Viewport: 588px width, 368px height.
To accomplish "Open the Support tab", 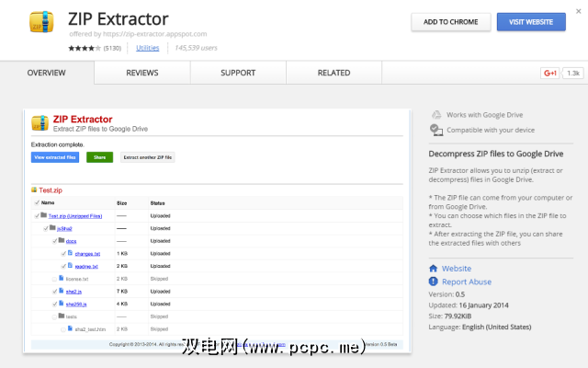I will point(238,73).
